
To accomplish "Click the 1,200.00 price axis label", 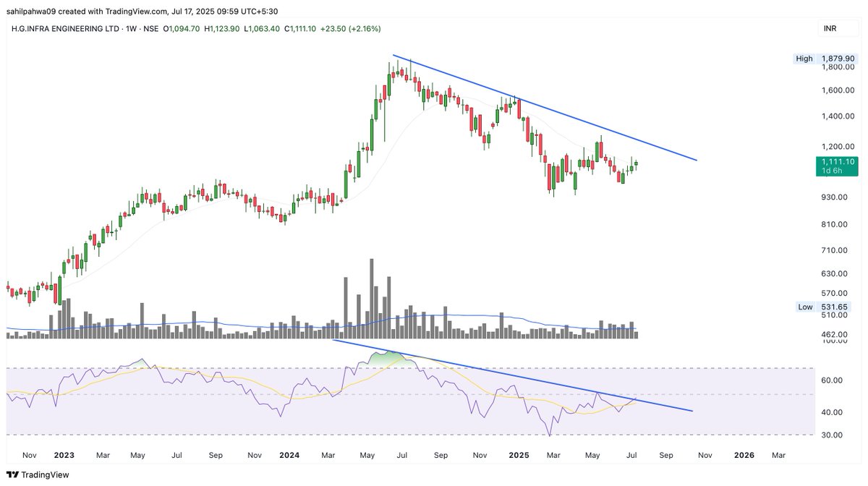I will pyautogui.click(x=838, y=145).
